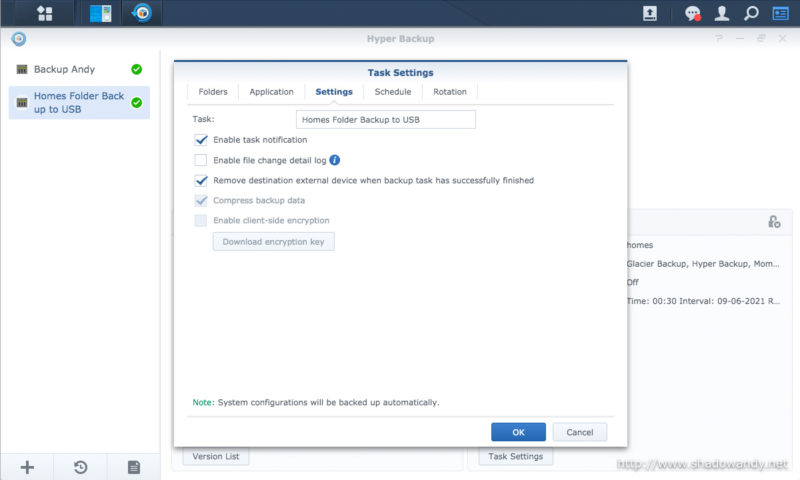
Task: Open the backup log document icon
Action: point(134,467)
